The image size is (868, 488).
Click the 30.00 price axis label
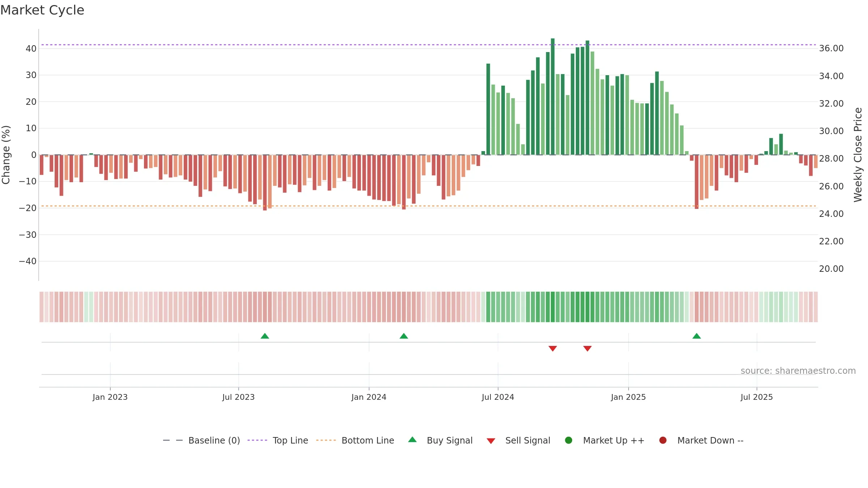tap(831, 131)
